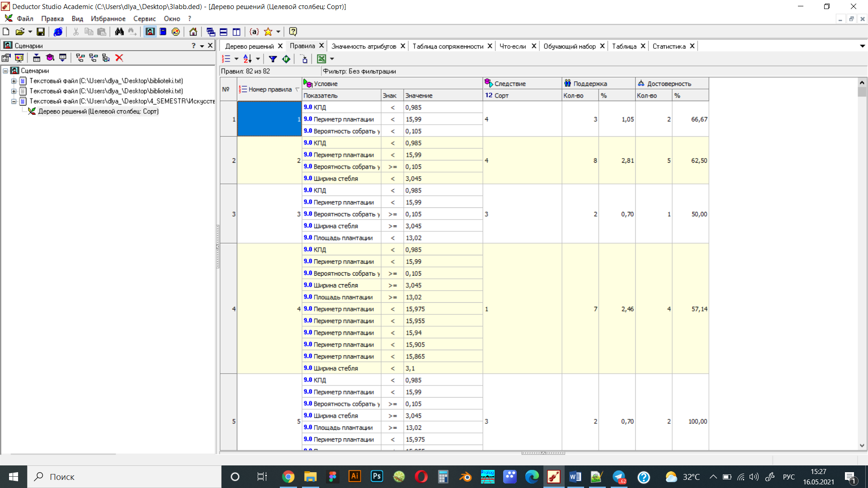Open Word from the Windows taskbar
This screenshot has width=868, height=488.
[575, 477]
